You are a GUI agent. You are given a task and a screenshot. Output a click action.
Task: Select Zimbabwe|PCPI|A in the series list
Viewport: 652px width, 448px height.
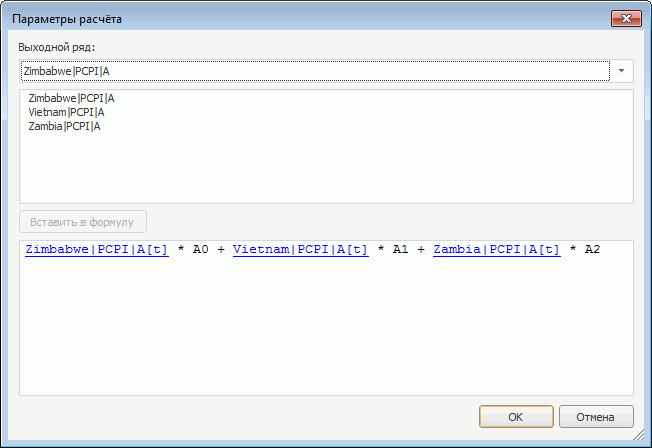click(71, 98)
